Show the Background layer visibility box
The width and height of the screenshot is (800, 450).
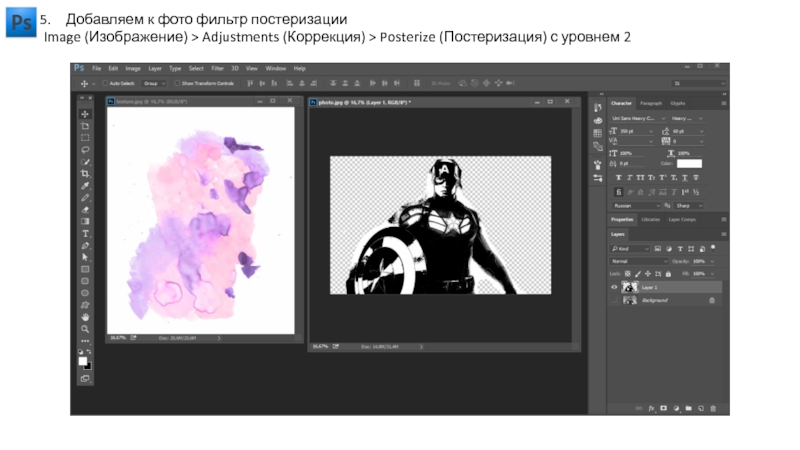tap(614, 301)
